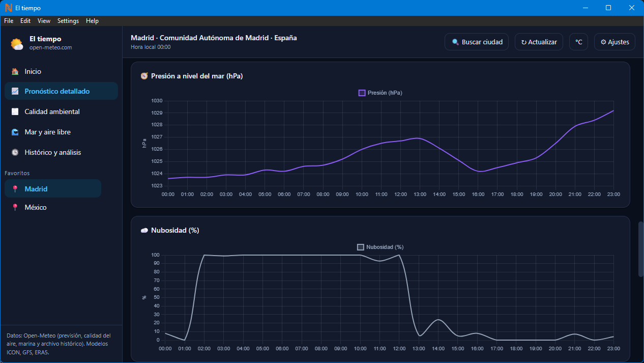Screen dimensions: 644x363
Task: Click the icon beside Calidad ambiental
Action: pos(15,111)
